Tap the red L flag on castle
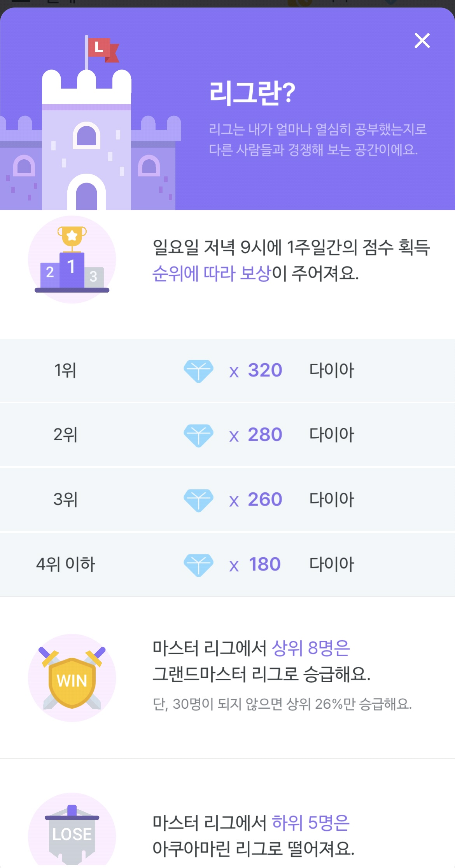 pyautogui.click(x=103, y=50)
